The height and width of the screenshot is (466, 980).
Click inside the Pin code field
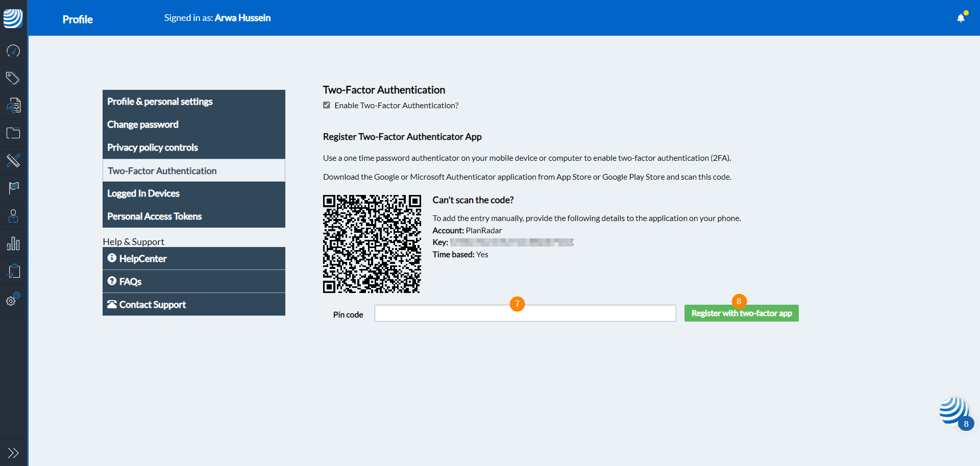525,313
